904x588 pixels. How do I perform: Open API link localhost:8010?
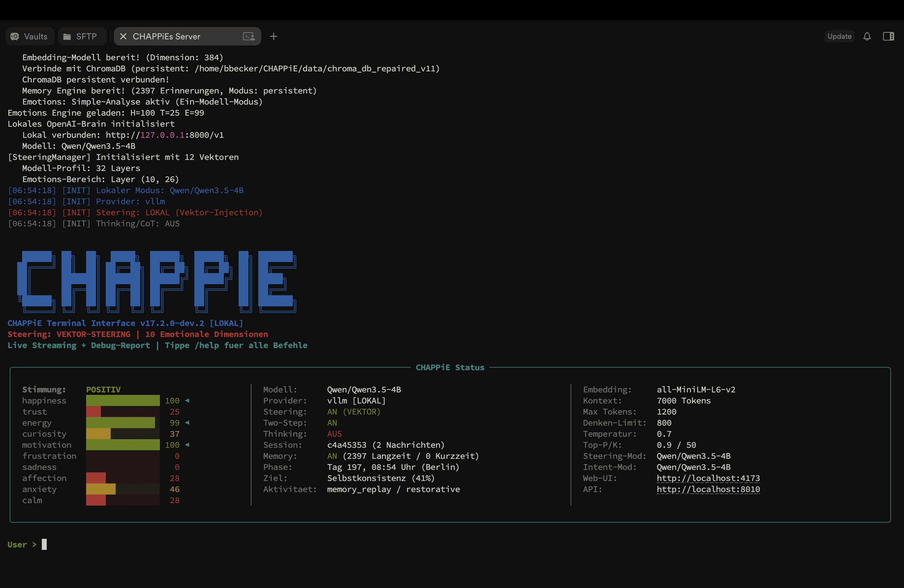click(708, 489)
